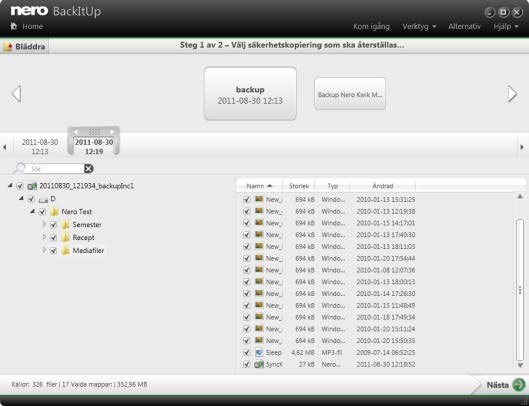
Task: Move timeline left with small arrow
Action: (5, 147)
